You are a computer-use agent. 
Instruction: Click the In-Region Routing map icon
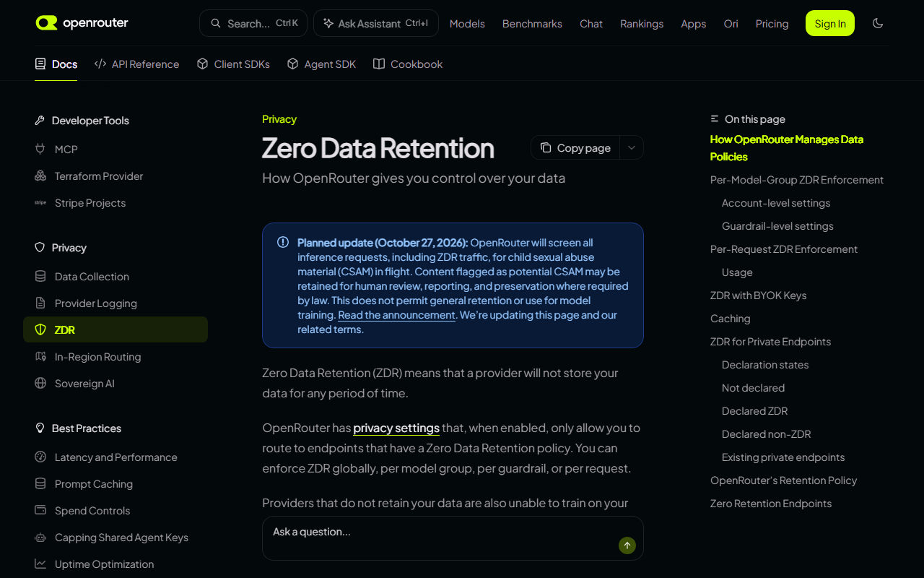click(x=40, y=356)
